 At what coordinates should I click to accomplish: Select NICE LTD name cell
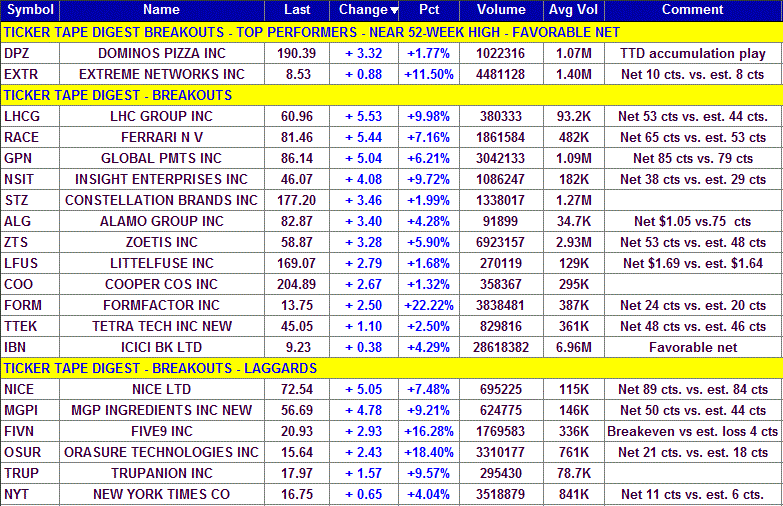[x=162, y=389]
